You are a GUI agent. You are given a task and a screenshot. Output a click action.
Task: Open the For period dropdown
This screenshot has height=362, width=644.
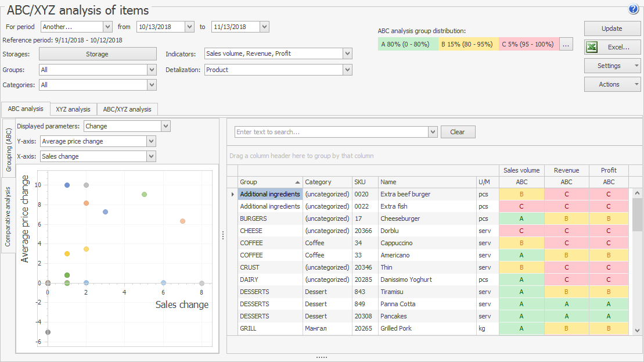(107, 27)
